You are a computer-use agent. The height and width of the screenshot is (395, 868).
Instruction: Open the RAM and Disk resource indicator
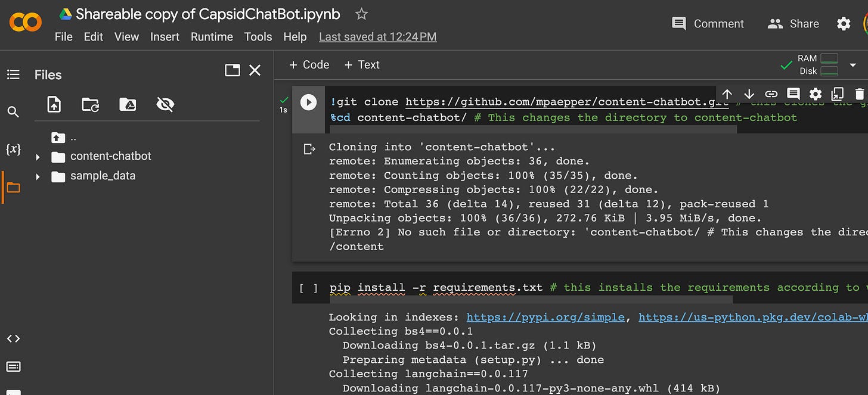817,64
